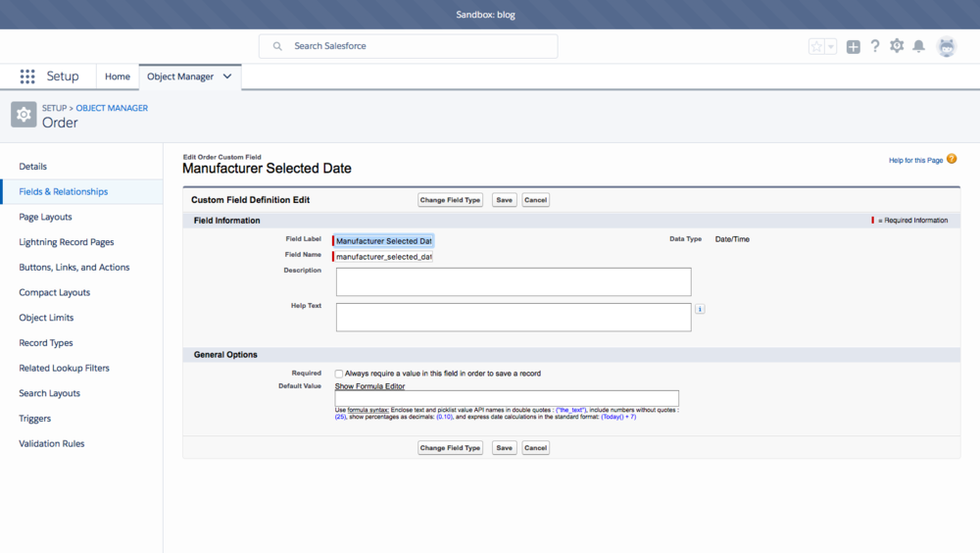
Task: Enable Always require a value checkbox
Action: pyautogui.click(x=339, y=374)
